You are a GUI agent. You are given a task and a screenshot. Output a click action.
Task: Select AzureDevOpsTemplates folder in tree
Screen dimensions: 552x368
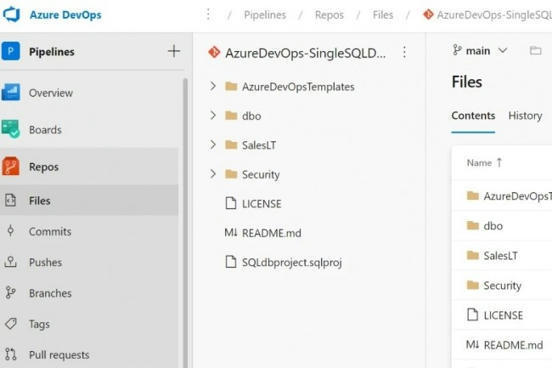click(298, 87)
